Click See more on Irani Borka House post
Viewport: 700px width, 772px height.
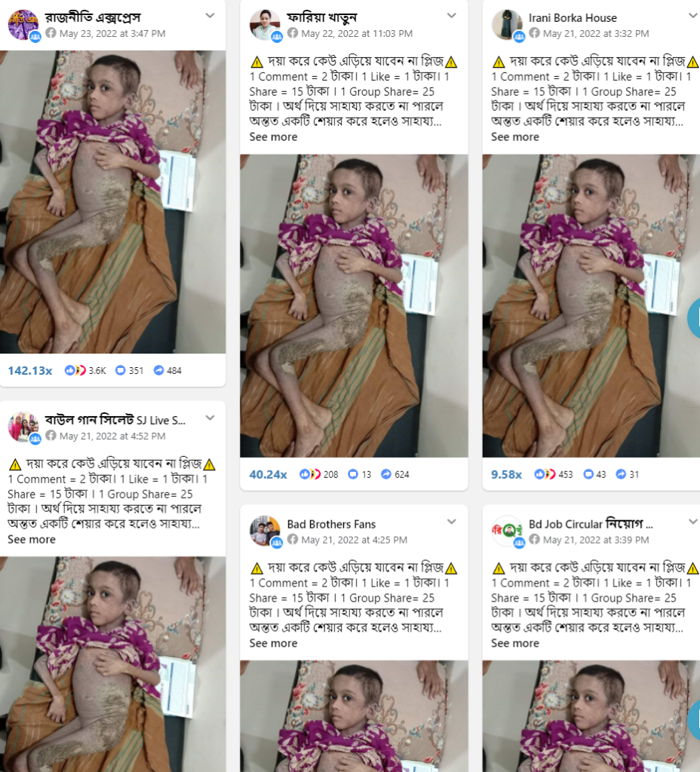(x=514, y=137)
